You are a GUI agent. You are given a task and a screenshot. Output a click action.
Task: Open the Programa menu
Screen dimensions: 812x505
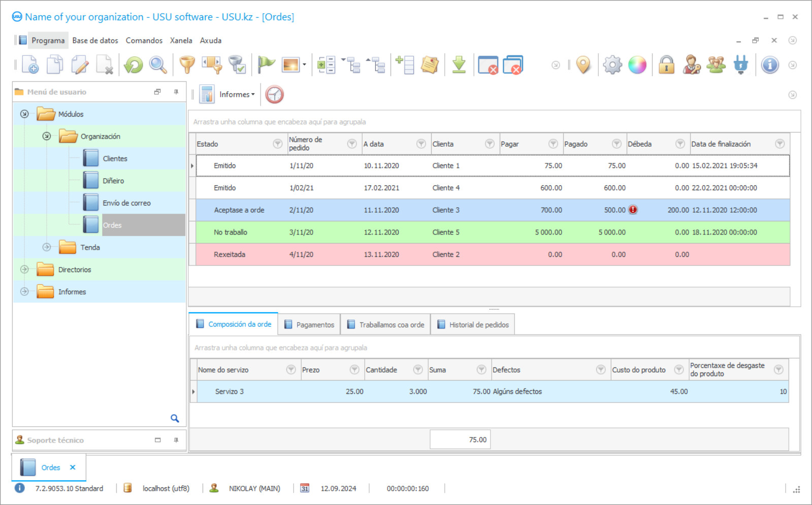[x=48, y=41]
